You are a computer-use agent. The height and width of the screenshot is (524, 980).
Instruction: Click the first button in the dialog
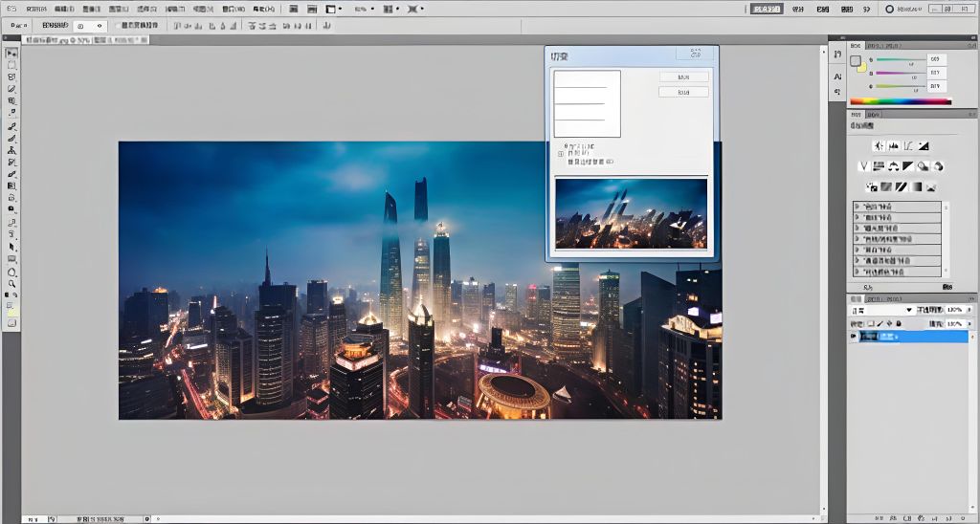click(x=683, y=76)
